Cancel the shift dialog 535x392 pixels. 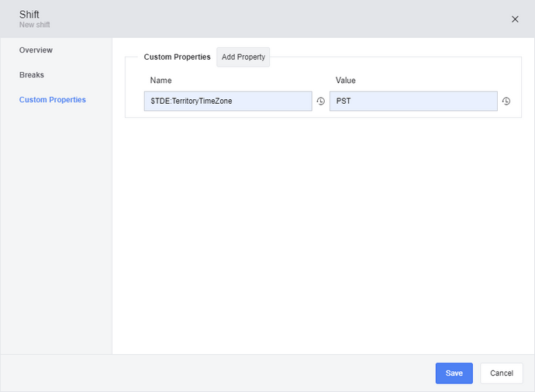502,373
